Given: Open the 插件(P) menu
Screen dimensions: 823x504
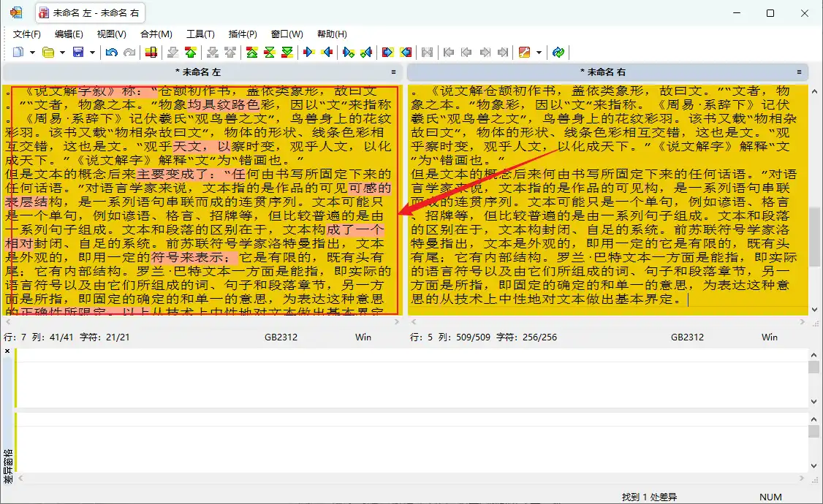Looking at the screenshot, I should (x=243, y=34).
